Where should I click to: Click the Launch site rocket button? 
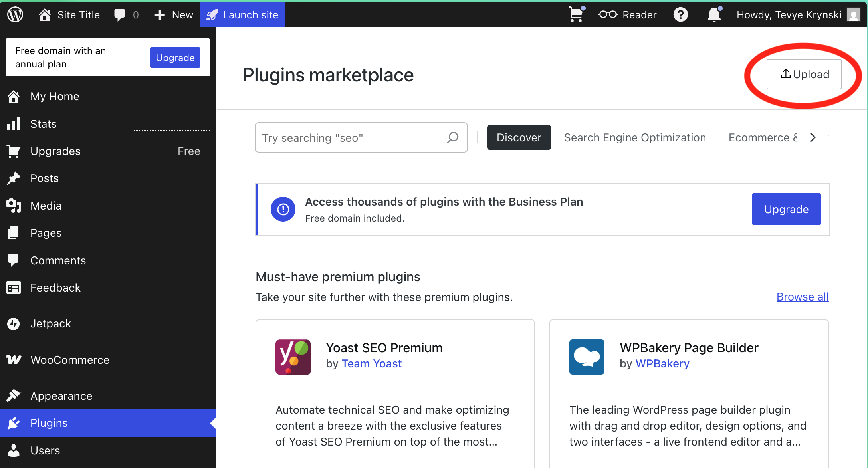pos(242,15)
